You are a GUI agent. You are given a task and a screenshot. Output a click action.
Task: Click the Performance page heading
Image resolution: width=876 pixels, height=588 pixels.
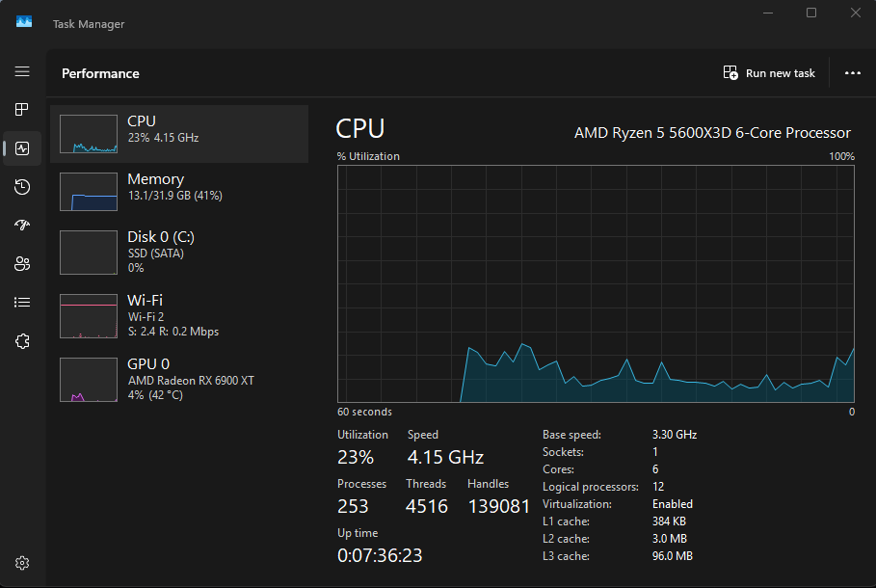tap(100, 74)
